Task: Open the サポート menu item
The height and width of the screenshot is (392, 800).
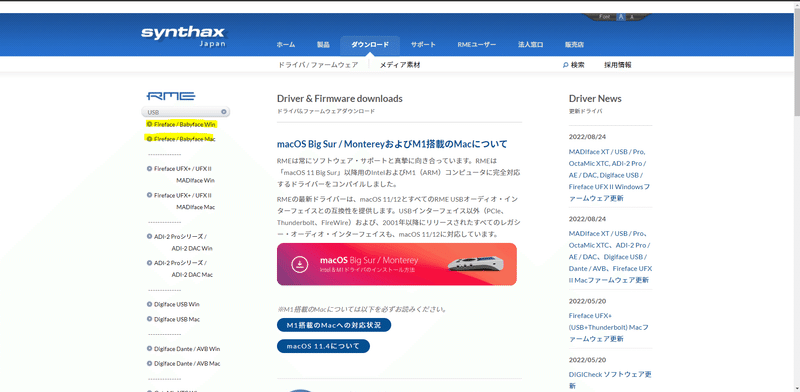Action: (423, 45)
